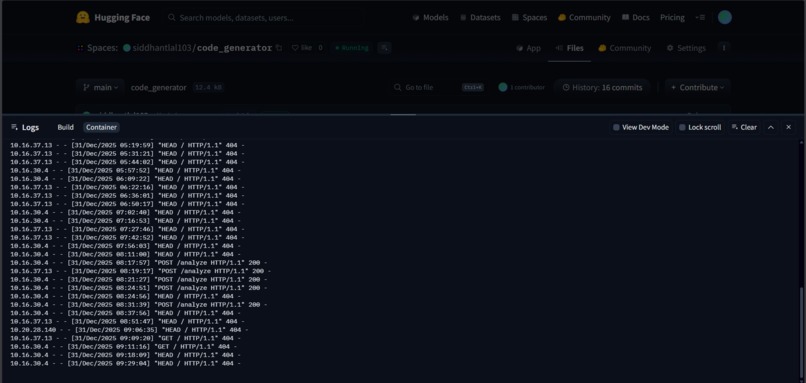This screenshot has width=806, height=383.
Task: Switch to the Files tab
Action: 569,48
